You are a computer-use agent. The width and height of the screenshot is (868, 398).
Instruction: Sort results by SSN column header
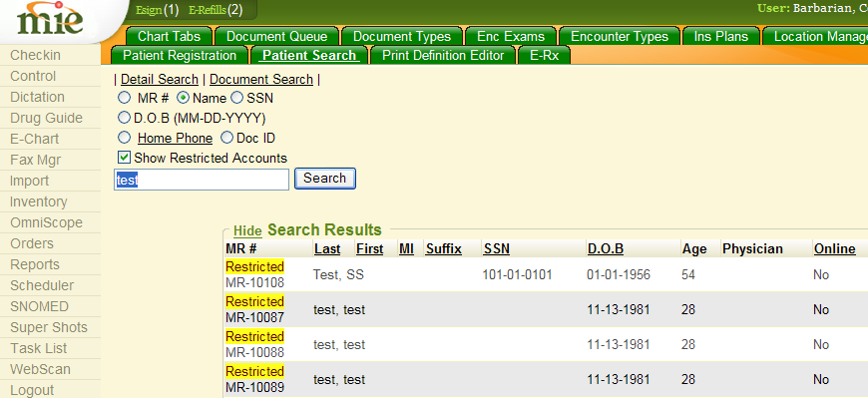[497, 249]
